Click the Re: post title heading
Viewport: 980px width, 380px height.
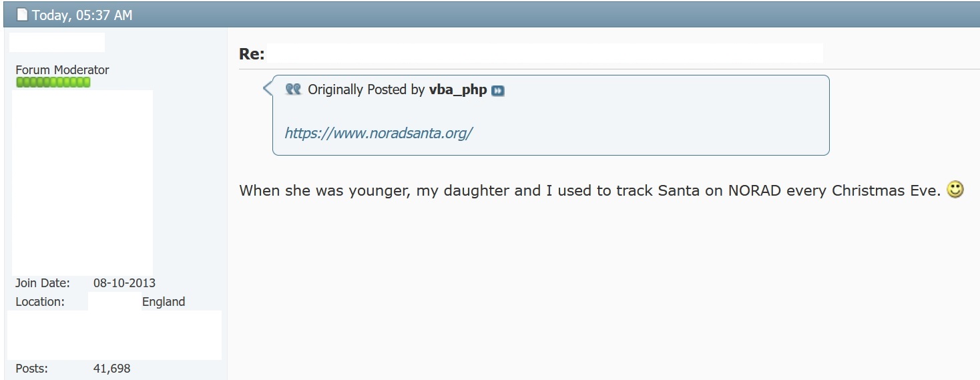click(252, 54)
